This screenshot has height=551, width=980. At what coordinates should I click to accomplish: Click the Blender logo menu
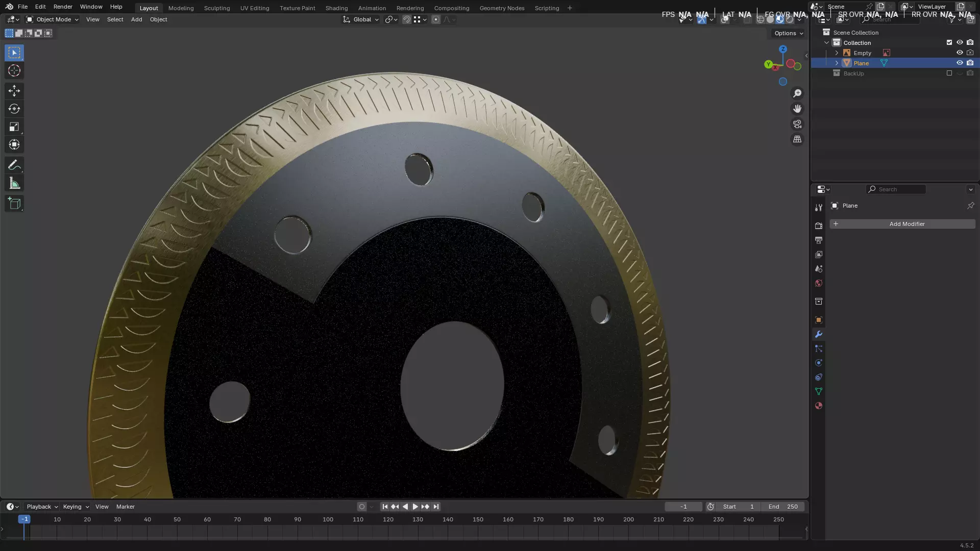click(x=9, y=7)
